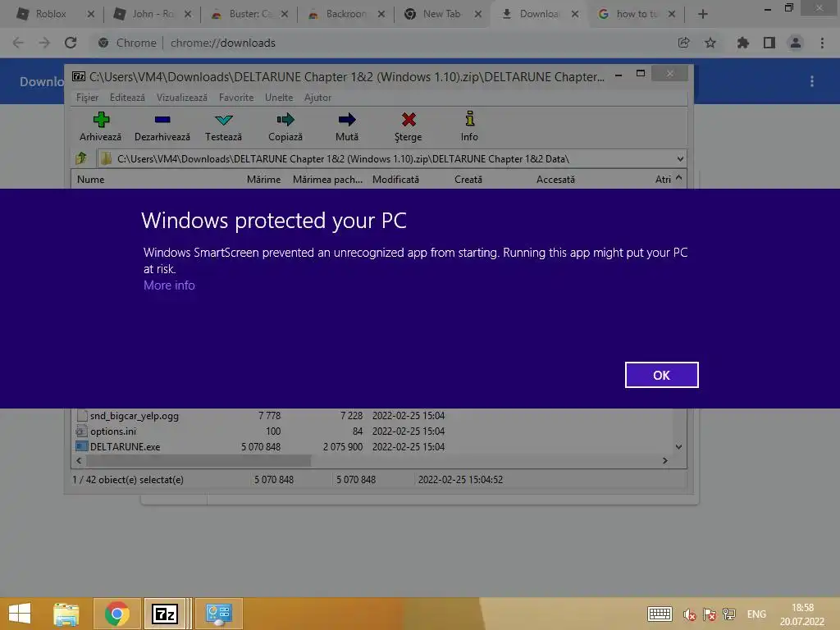This screenshot has width=840, height=630.
Task: Go up one folder level in 7-Zip
Action: [x=81, y=158]
